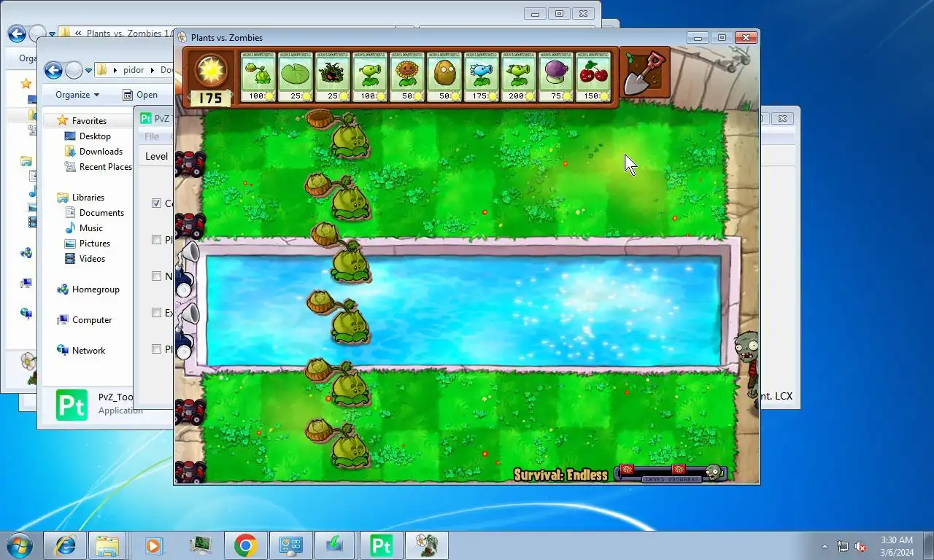Viewport: 934px width, 560px height.
Task: Click the Cabbage-pult in the bottom lawn row
Action: (339, 443)
